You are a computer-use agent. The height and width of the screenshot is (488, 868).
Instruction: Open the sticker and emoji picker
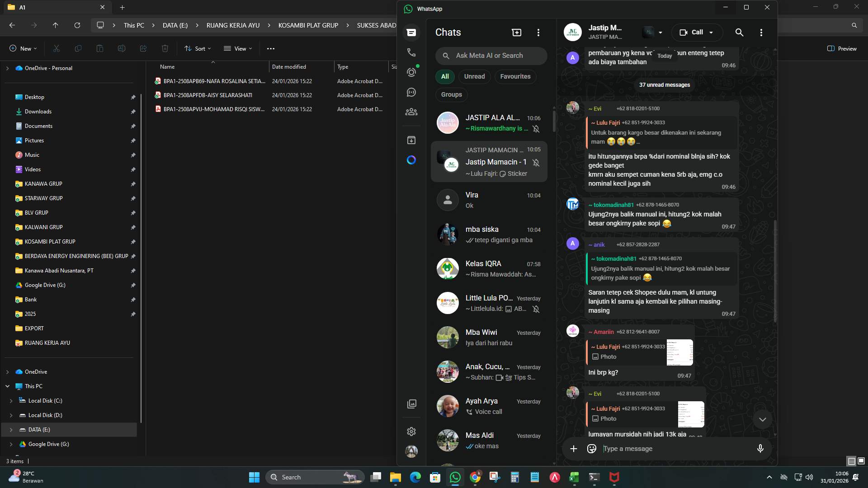point(591,449)
